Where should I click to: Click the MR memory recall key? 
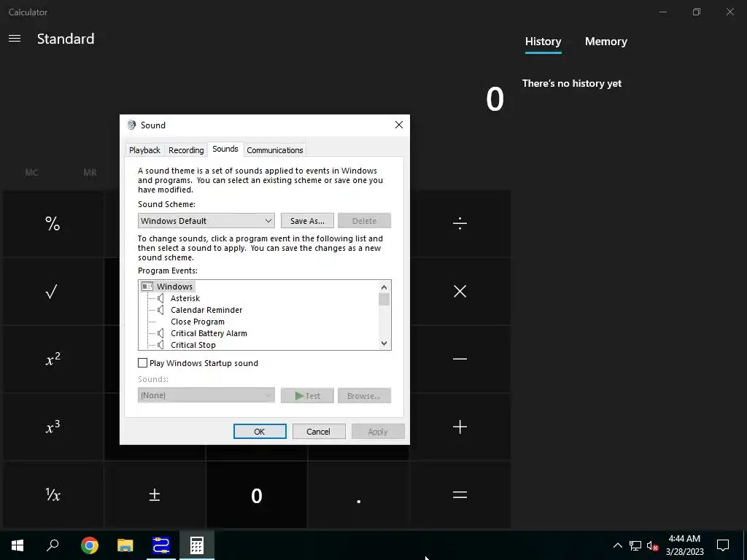click(90, 172)
